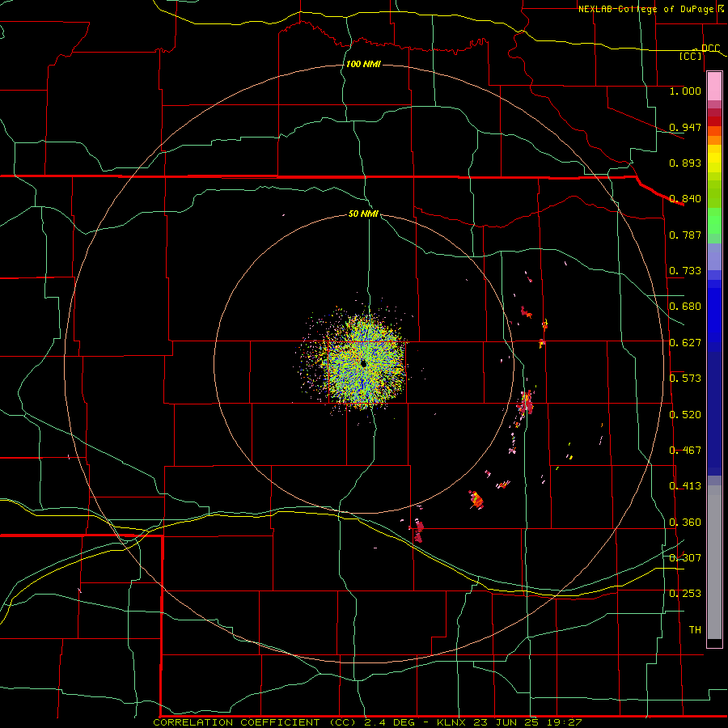The height and width of the screenshot is (728, 728).
Task: Click the 0.307 scale value
Action: [685, 558]
